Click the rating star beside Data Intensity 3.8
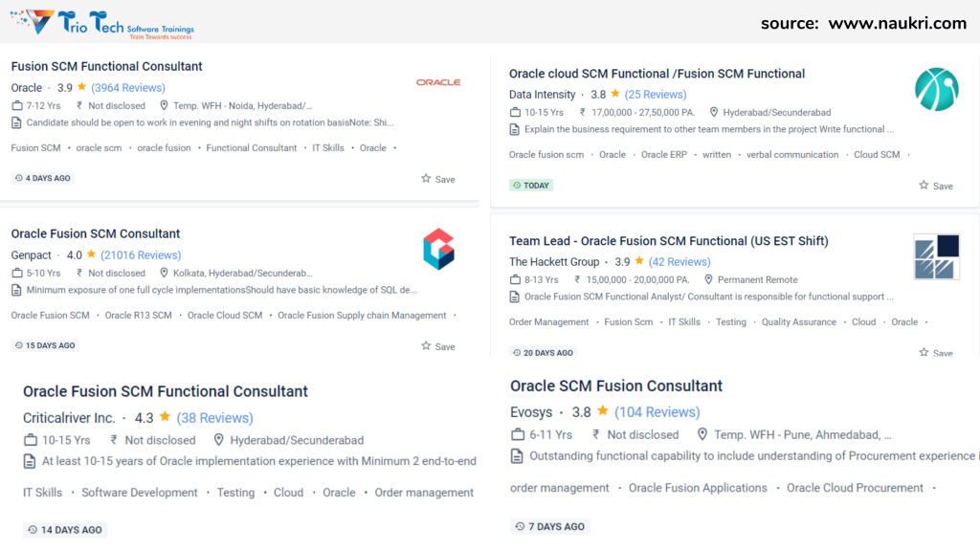The width and height of the screenshot is (980, 551). point(615,94)
